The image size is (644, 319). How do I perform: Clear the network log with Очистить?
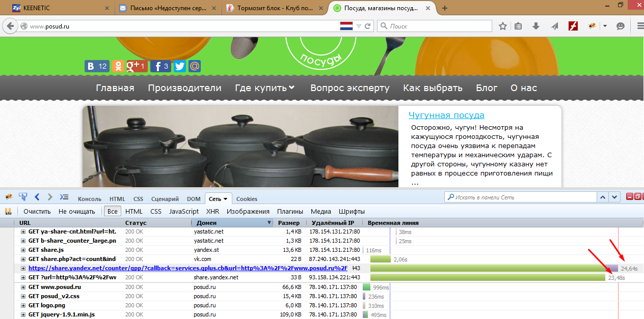coord(37,211)
